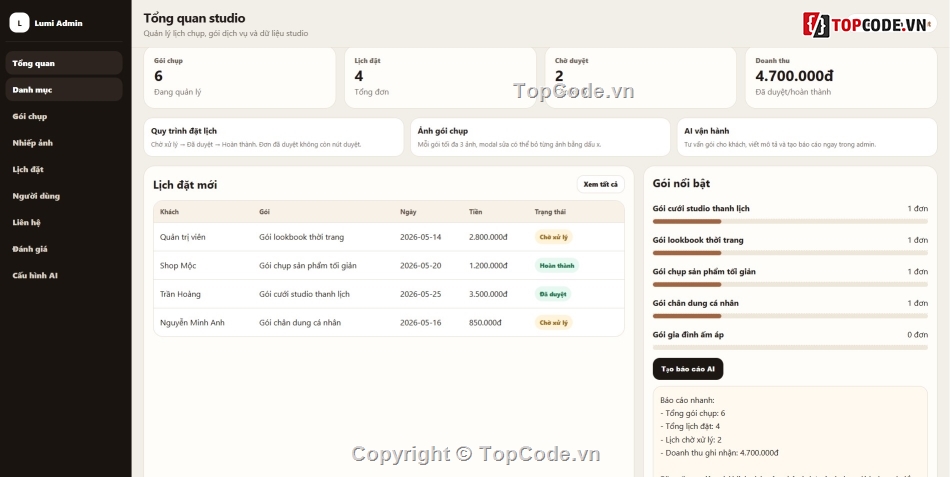The image size is (950, 477).
Task: Click the Ảnh gói chụp info card
Action: click(540, 137)
